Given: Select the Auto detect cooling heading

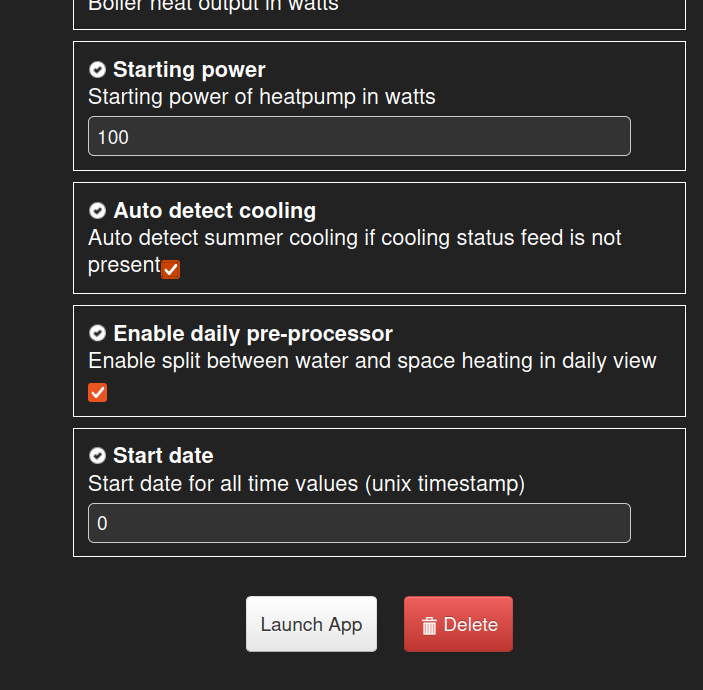Looking at the screenshot, I should click(x=215, y=211).
